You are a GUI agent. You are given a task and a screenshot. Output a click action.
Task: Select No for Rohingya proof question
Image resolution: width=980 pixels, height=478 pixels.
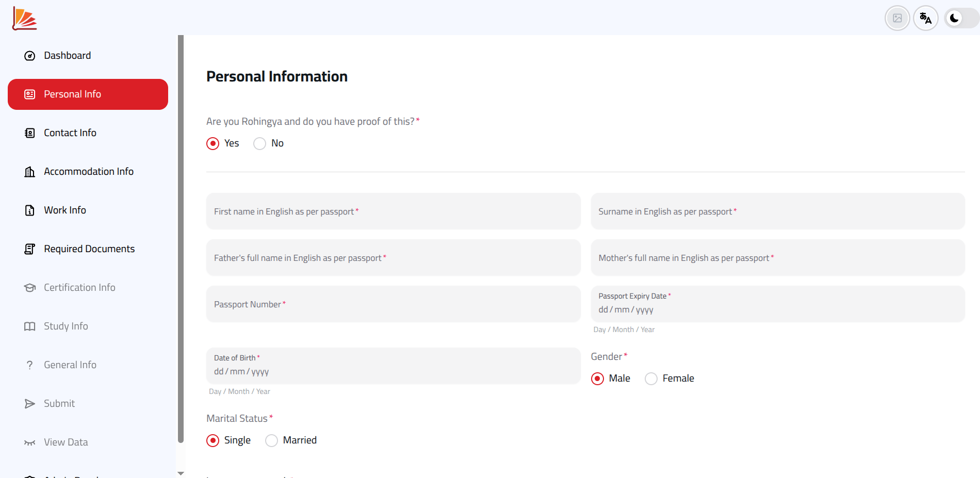[x=260, y=143]
